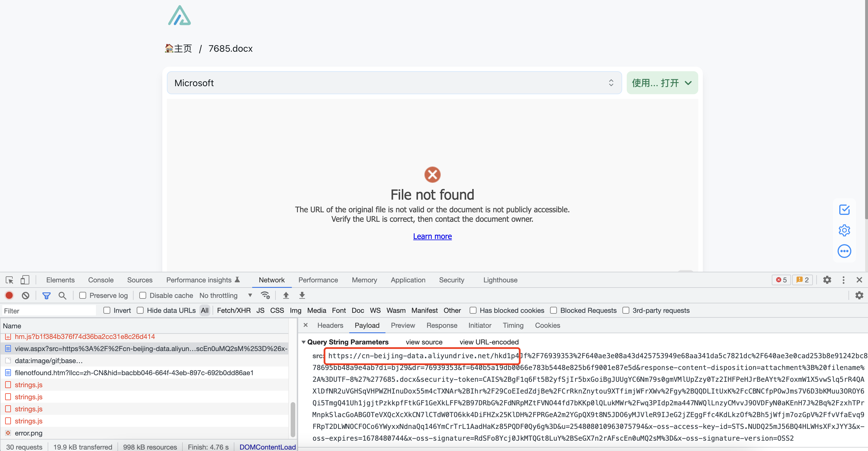Open the local settings gear icon

click(844, 230)
